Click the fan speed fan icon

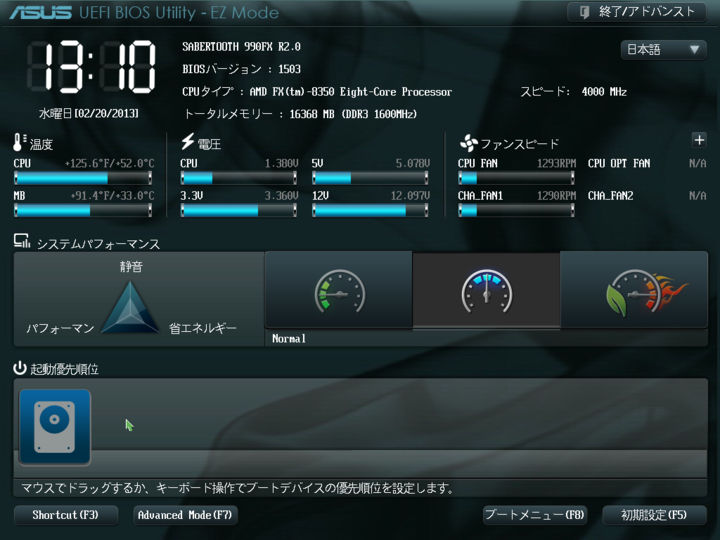point(468,143)
